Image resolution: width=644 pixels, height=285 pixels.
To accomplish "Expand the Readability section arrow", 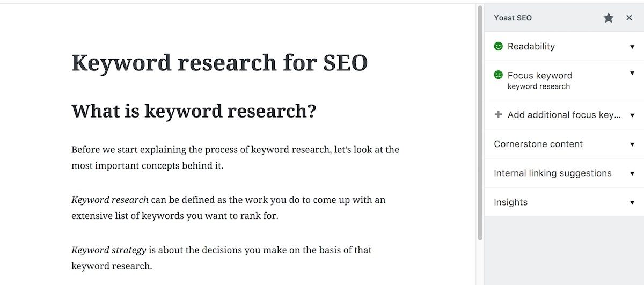I will click(632, 47).
